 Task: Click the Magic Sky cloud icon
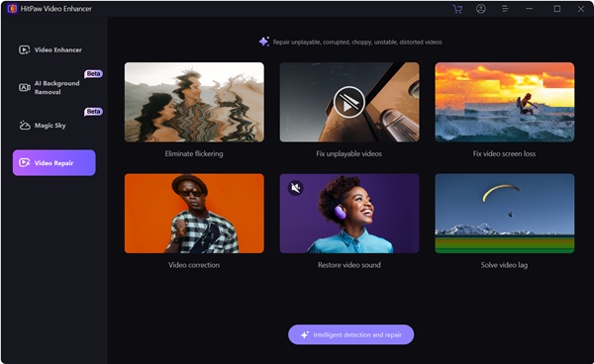(25, 126)
